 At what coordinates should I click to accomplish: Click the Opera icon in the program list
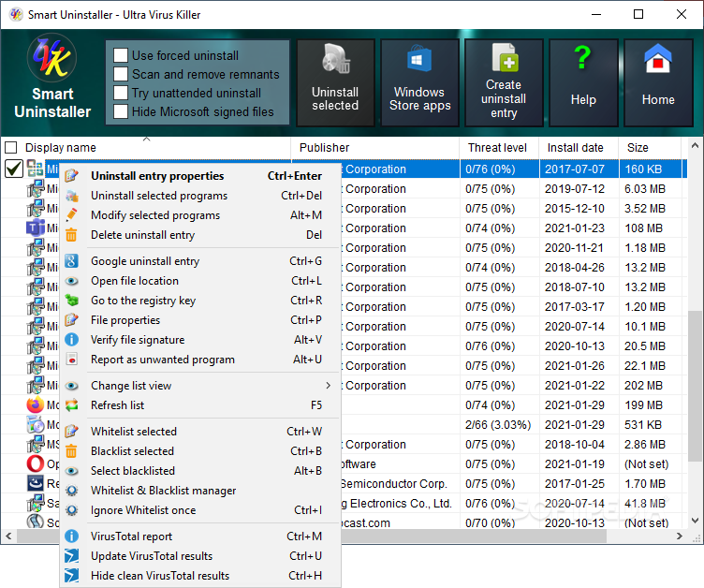click(36, 464)
